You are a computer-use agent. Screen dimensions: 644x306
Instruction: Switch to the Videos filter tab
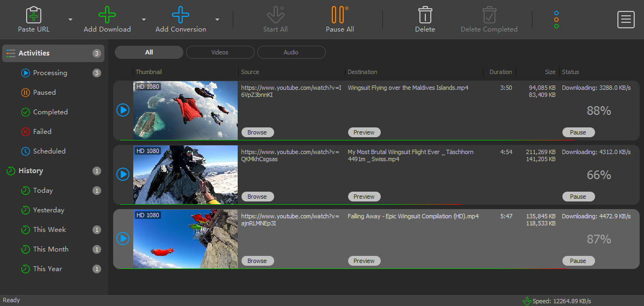click(x=220, y=52)
